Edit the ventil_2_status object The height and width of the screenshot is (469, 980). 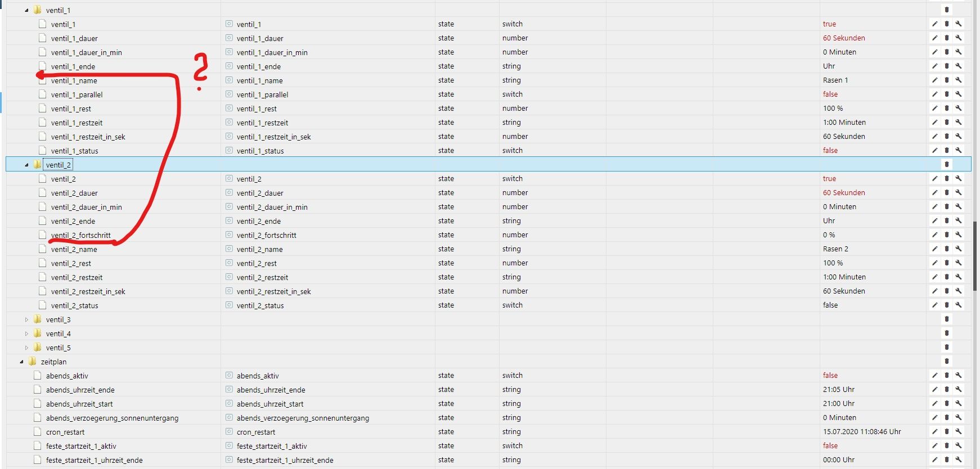(934, 305)
